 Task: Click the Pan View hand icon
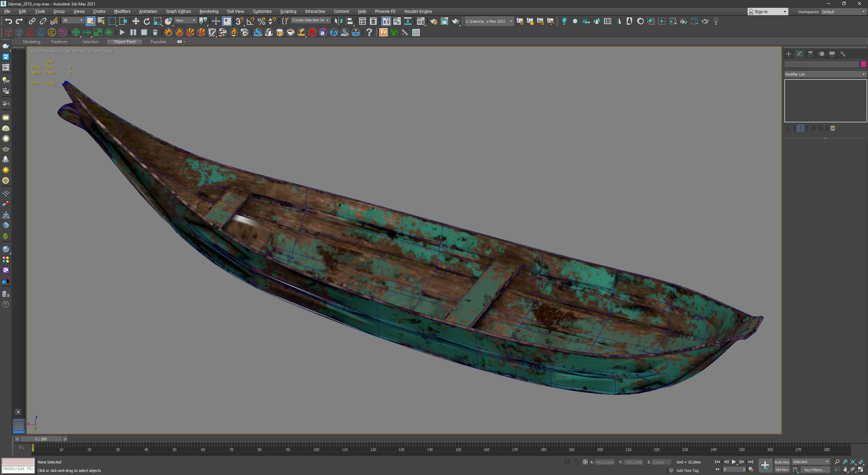pyautogui.click(x=845, y=470)
